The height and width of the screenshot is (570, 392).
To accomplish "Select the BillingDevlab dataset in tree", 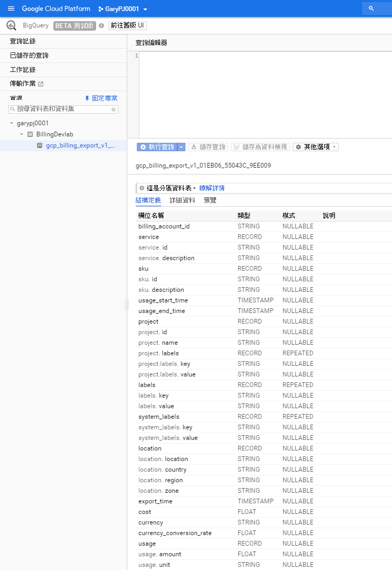I will [55, 134].
